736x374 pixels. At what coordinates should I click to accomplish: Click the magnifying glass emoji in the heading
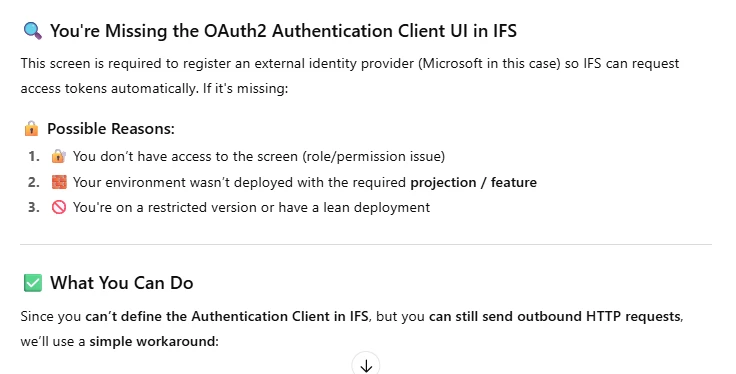click(32, 31)
